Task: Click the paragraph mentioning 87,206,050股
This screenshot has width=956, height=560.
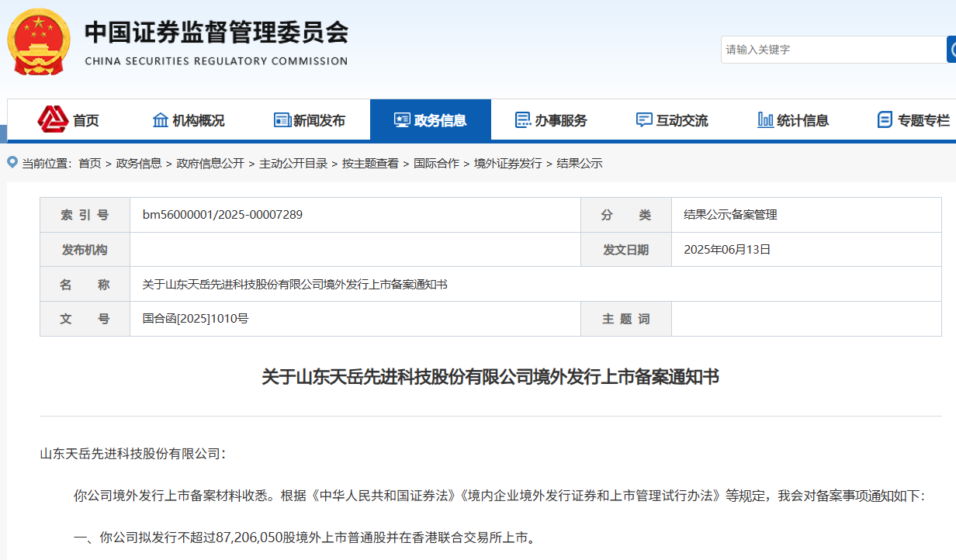Action: [305, 538]
